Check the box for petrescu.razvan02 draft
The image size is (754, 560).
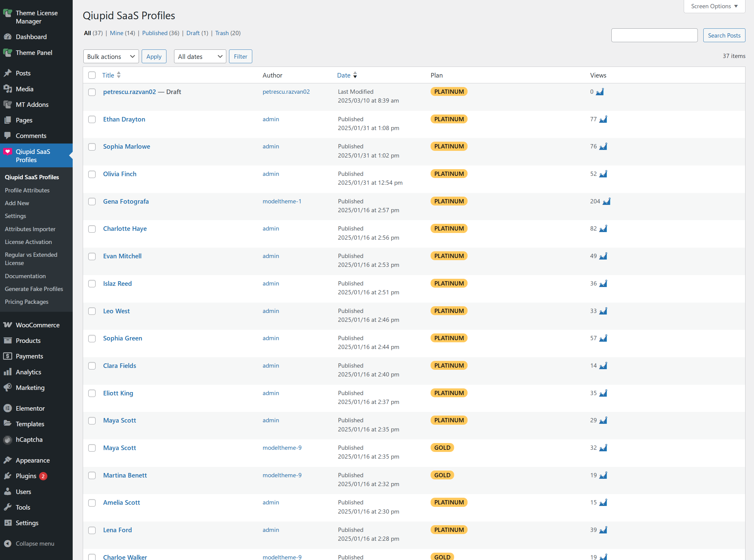click(92, 92)
